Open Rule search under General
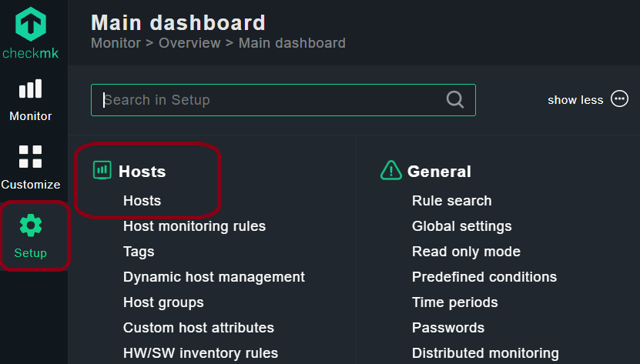 coord(452,201)
